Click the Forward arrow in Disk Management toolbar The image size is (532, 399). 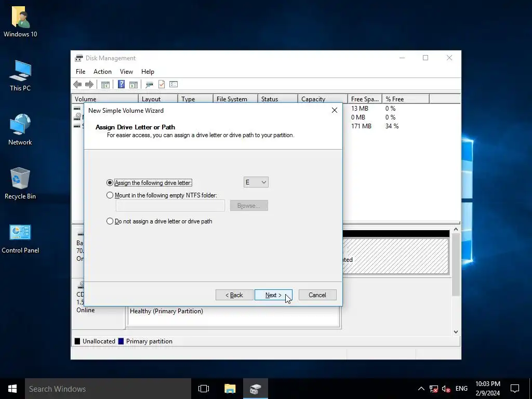[x=89, y=85]
